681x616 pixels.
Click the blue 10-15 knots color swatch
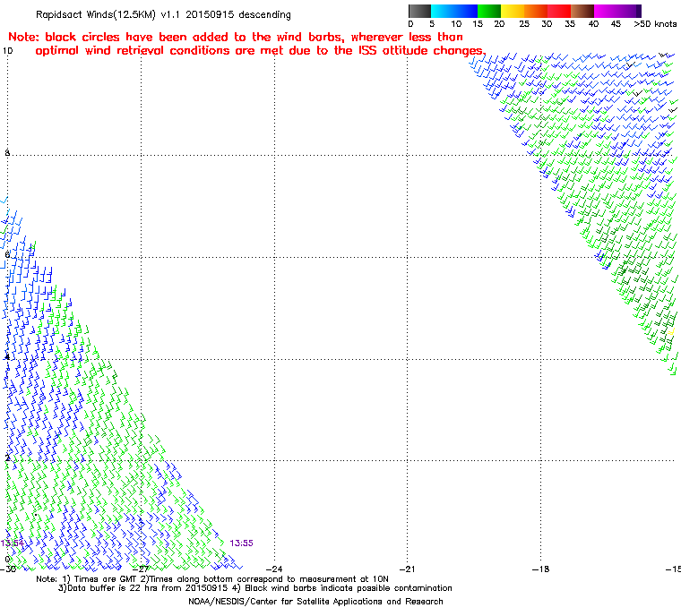click(x=466, y=11)
